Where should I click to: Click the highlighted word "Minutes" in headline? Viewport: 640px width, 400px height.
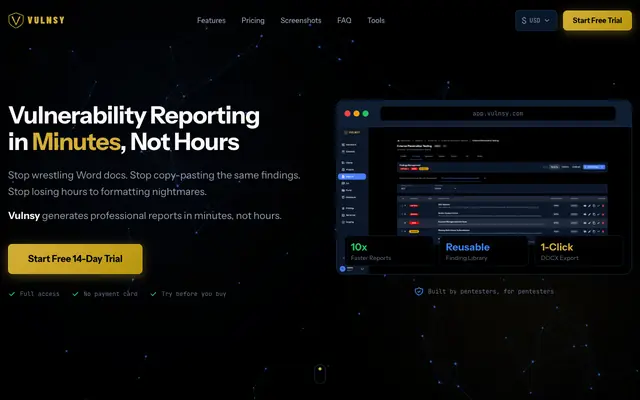[76, 142]
